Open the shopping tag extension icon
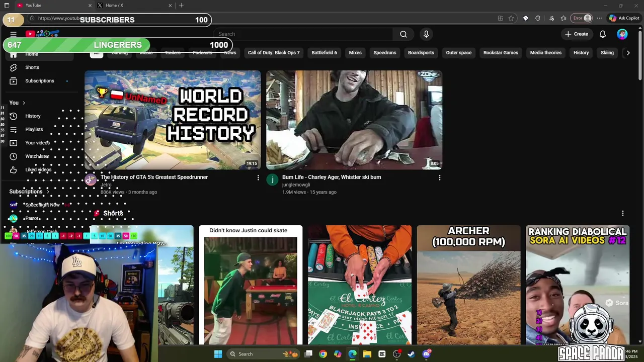The height and width of the screenshot is (362, 644). [x=525, y=18]
